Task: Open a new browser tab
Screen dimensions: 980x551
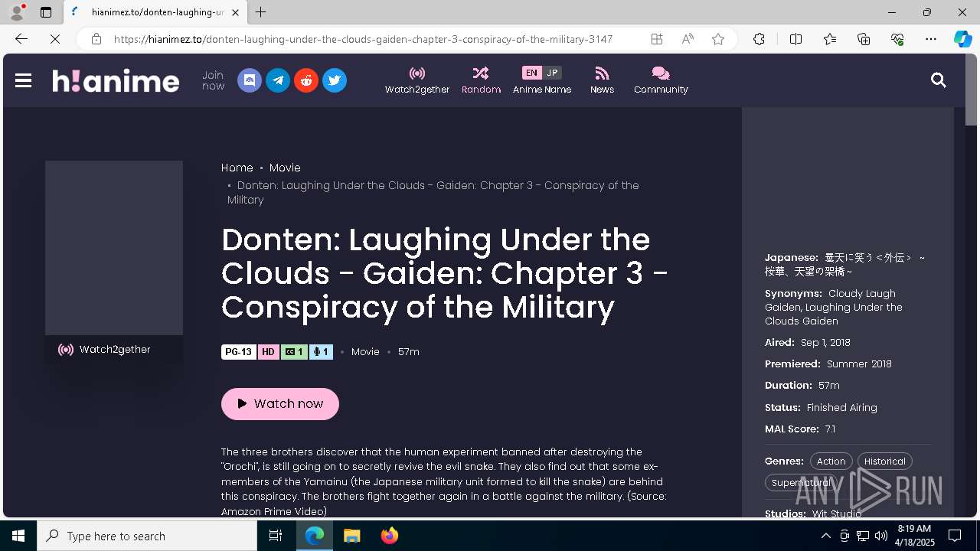Action: 261,12
